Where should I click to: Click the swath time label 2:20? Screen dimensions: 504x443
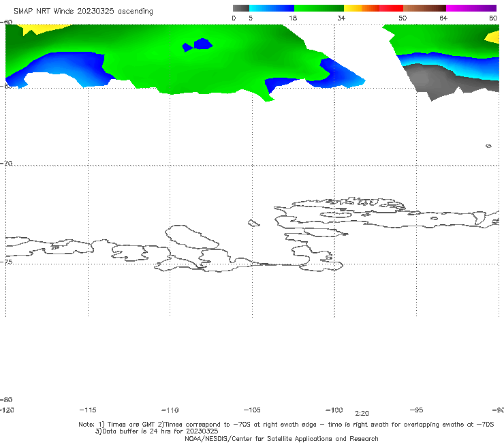point(362,414)
